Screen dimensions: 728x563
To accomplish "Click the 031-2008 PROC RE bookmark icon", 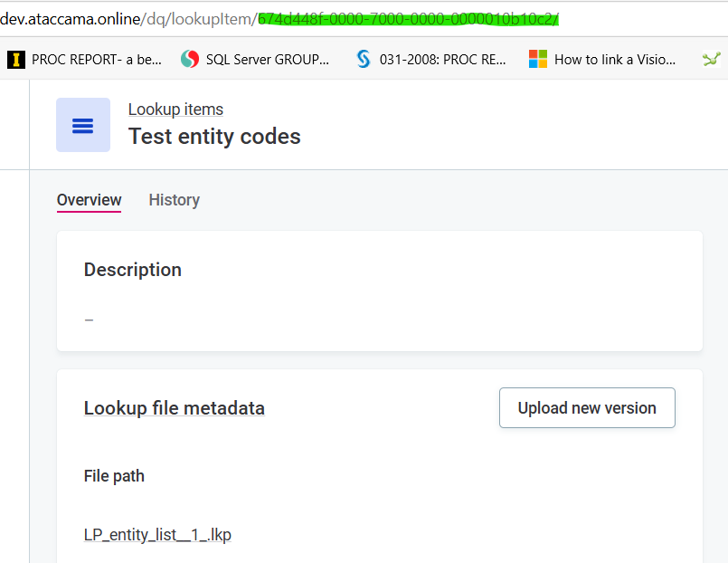I will [364, 60].
